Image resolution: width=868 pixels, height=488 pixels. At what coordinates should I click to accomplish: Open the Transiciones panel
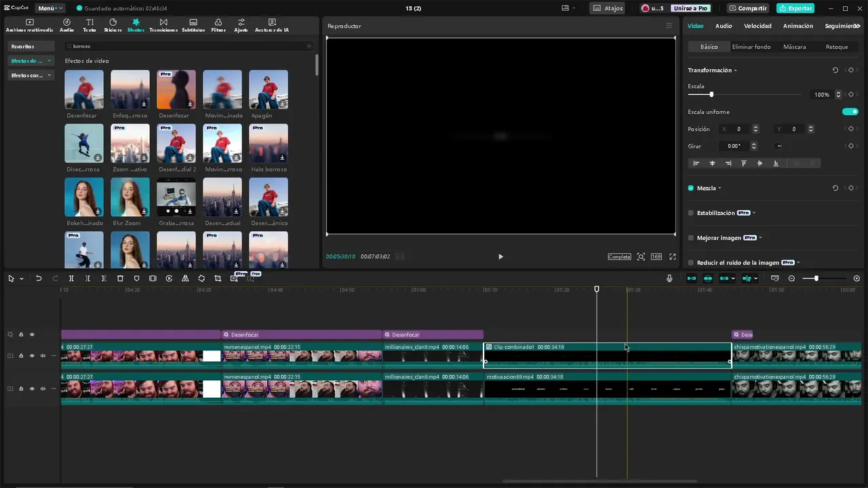[163, 26]
